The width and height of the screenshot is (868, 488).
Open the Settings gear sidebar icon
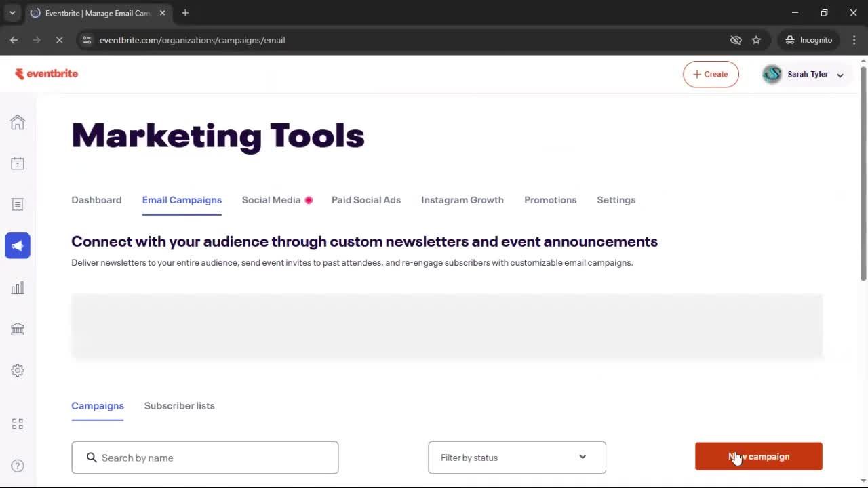pyautogui.click(x=18, y=371)
